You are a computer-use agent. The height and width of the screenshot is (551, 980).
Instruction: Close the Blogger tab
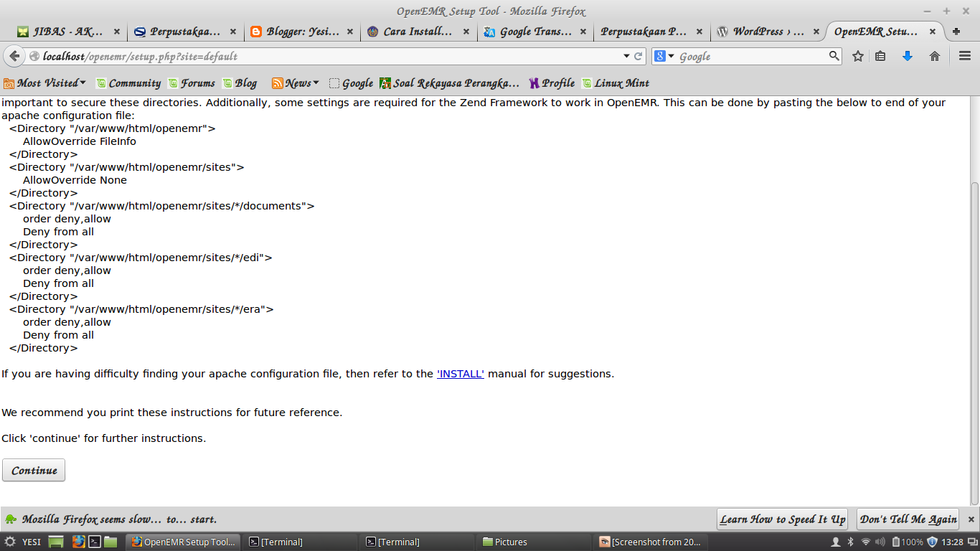350,32
